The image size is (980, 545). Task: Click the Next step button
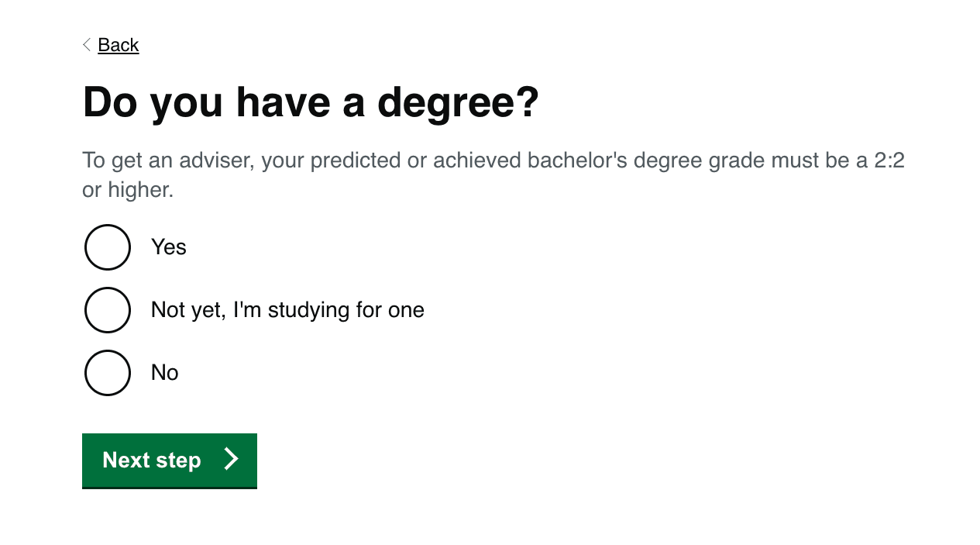coord(169,459)
